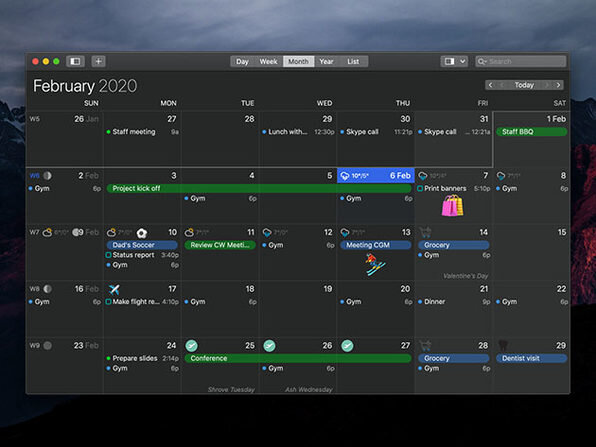Check the Make flight reservation task checkbox

(x=108, y=302)
